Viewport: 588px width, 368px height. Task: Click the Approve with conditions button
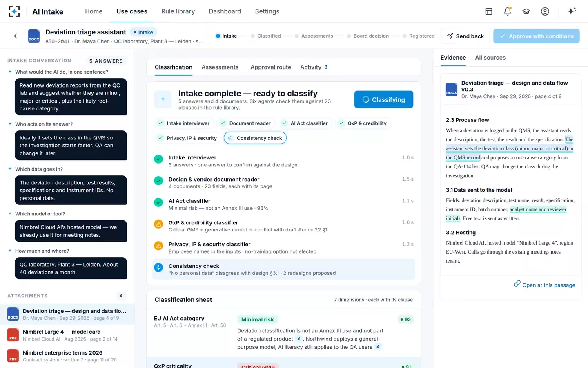pyautogui.click(x=537, y=36)
